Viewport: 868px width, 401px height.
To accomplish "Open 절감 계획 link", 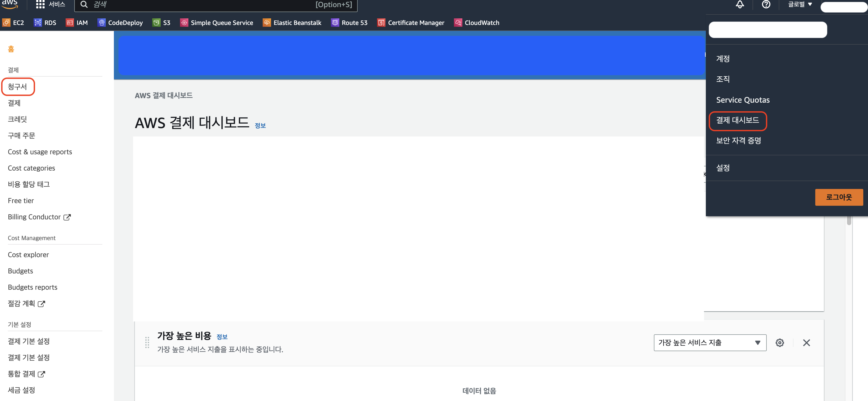I will pos(21,304).
